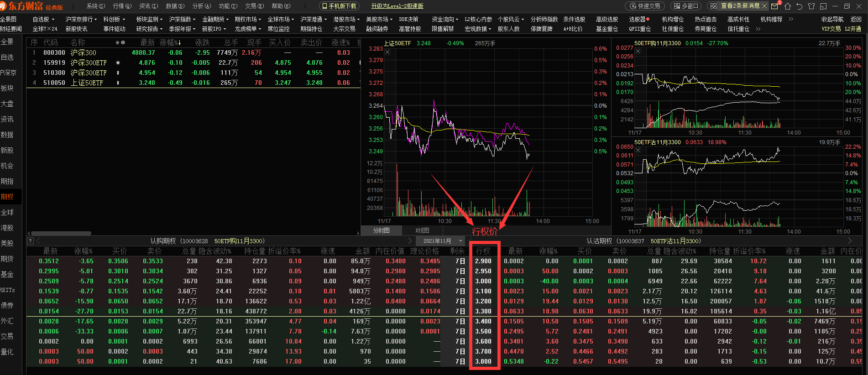Open the 龙虎榜单 dropdown
Viewport: 868px width, 375px height.
[248, 29]
